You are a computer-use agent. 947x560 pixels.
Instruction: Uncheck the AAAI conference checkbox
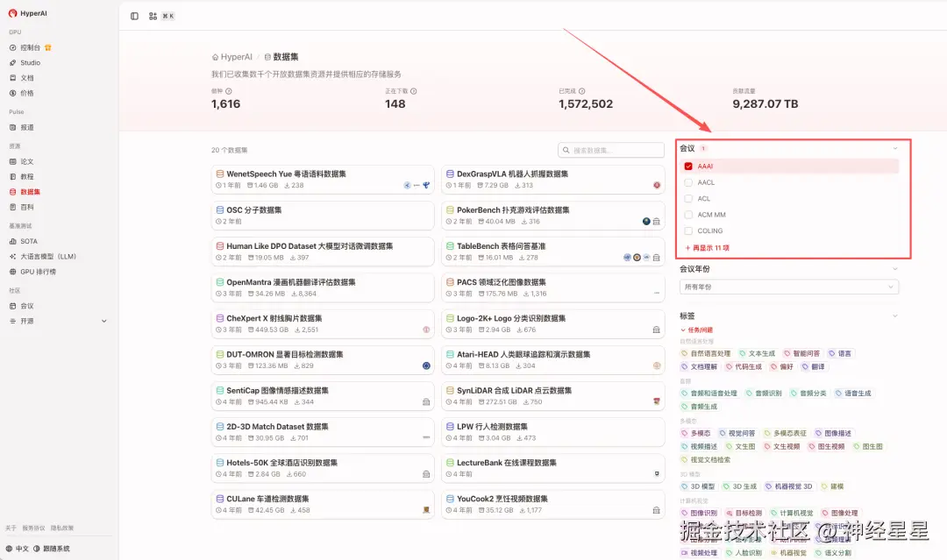tap(688, 166)
